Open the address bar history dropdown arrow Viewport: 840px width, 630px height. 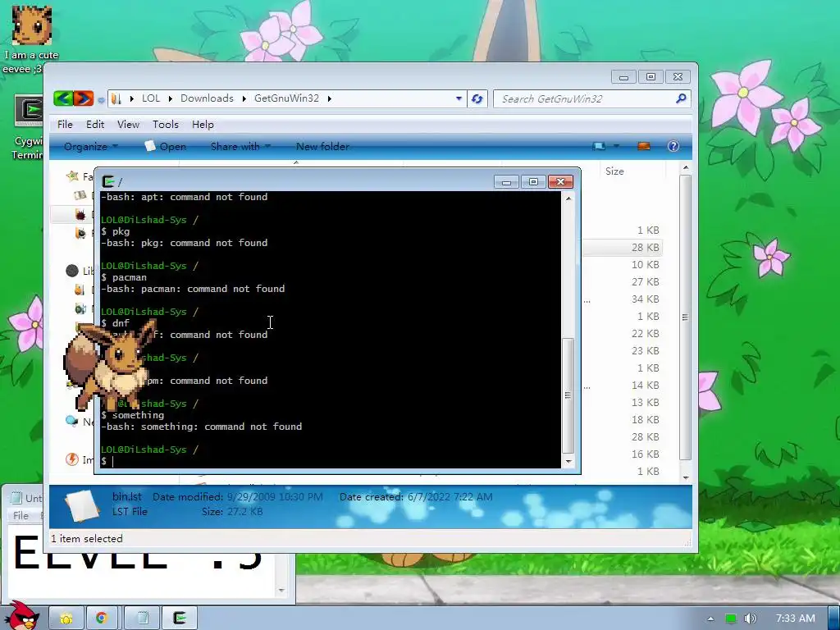(459, 98)
